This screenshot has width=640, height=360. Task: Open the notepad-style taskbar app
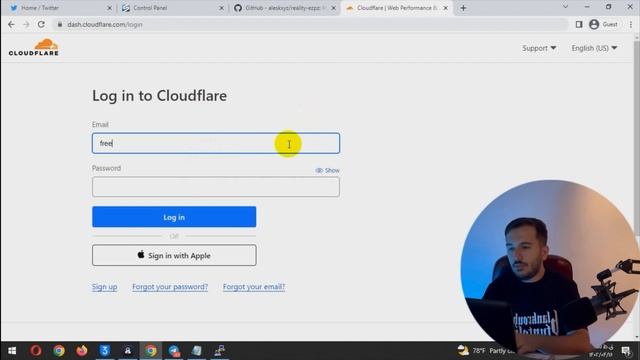[197, 351]
